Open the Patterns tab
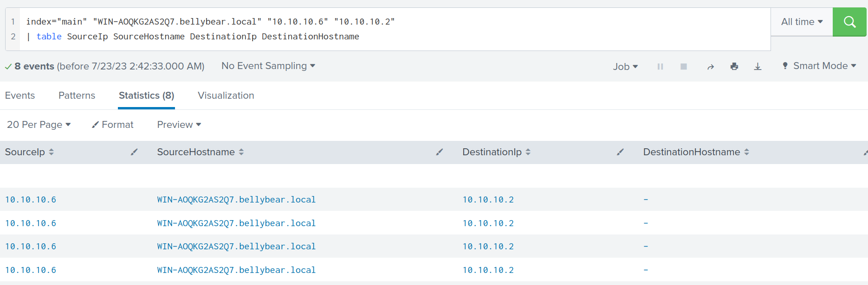868x285 pixels. click(x=77, y=95)
